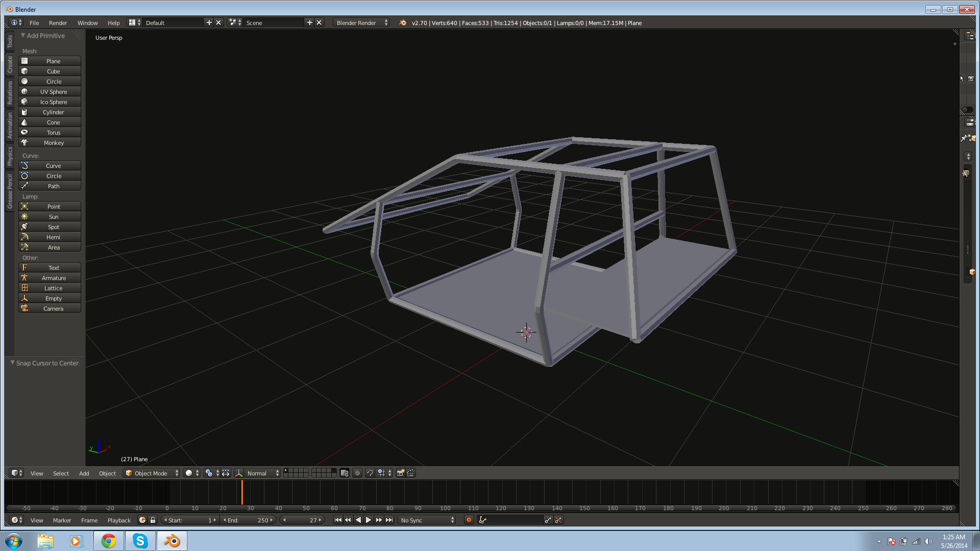Click the orange current frame marker in timeline

click(x=242, y=492)
